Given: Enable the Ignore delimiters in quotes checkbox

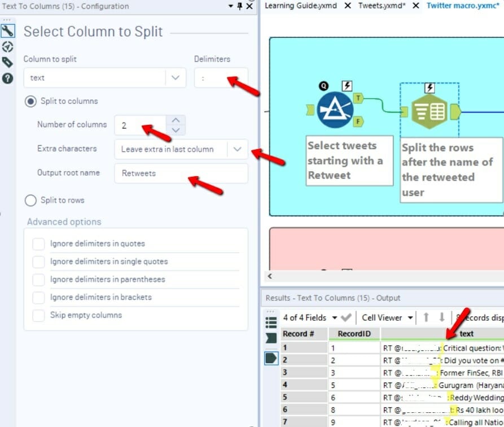Looking at the screenshot, I should click(x=38, y=242).
